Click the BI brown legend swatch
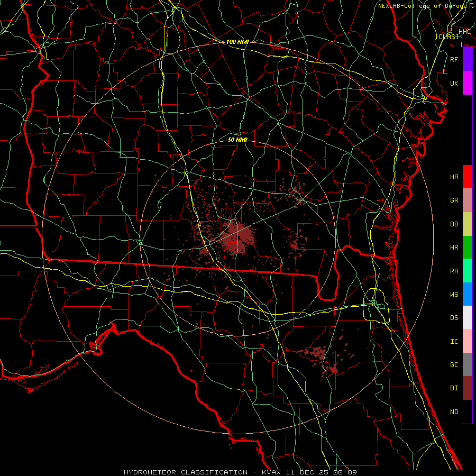This screenshot has height=476, width=476. tap(467, 388)
